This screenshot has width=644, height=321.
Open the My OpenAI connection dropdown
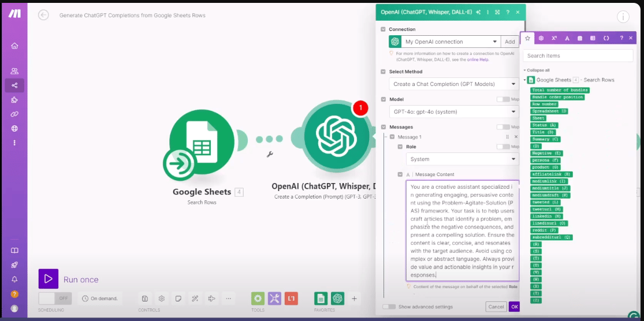click(x=451, y=42)
